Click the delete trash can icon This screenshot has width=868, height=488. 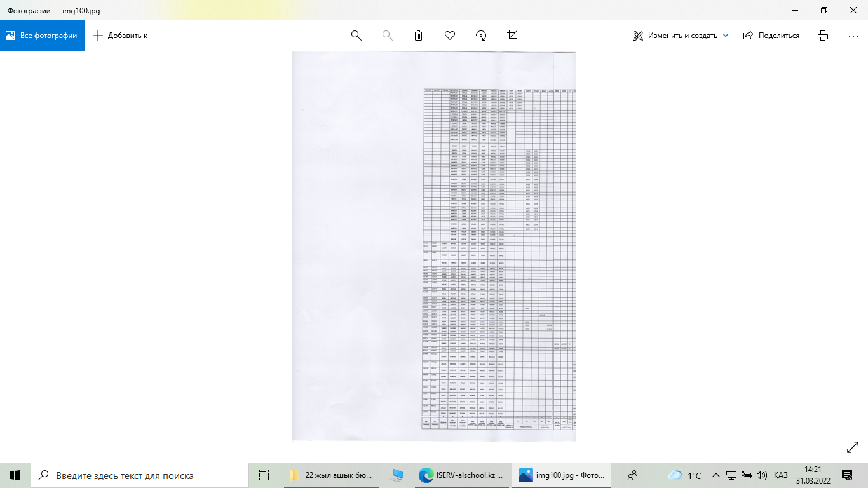click(x=419, y=36)
